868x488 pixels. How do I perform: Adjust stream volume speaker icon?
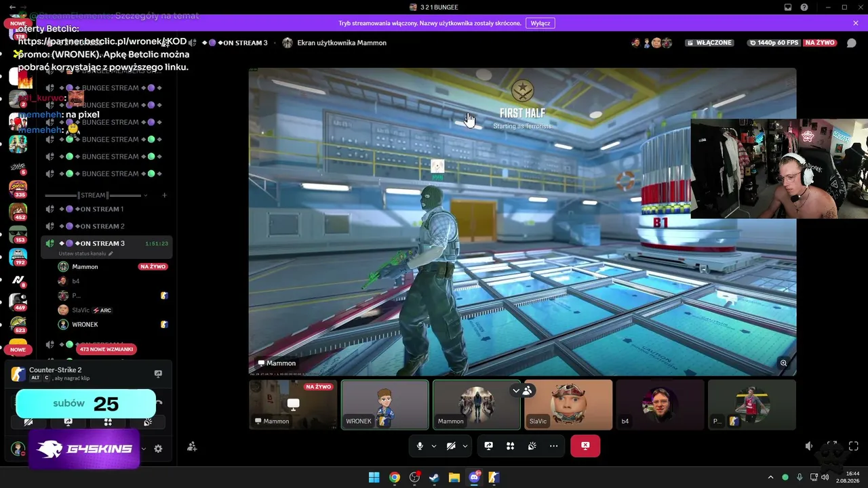(x=809, y=446)
